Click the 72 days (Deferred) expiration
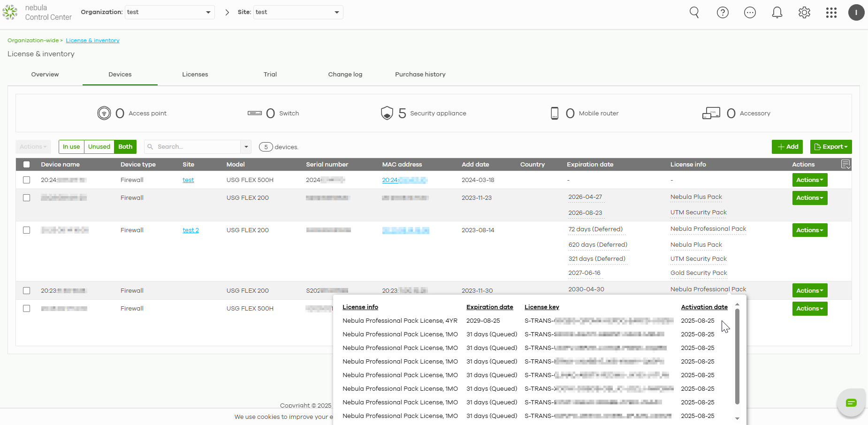The height and width of the screenshot is (425, 868). coord(595,229)
